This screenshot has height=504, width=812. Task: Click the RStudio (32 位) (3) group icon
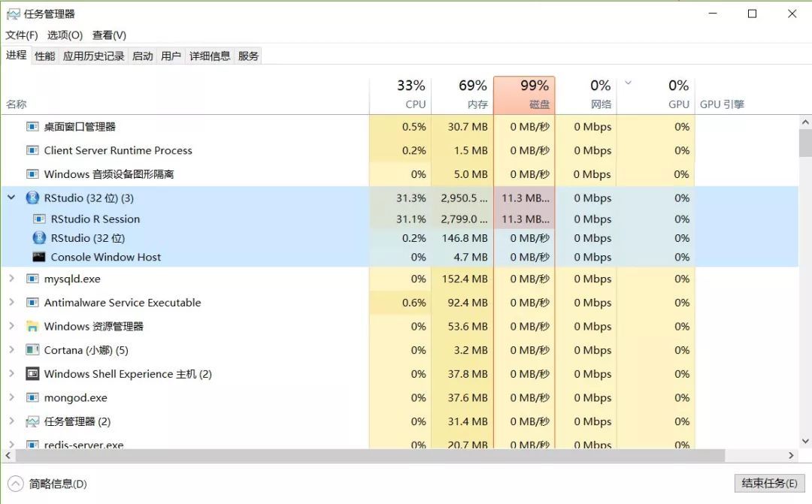coord(32,198)
